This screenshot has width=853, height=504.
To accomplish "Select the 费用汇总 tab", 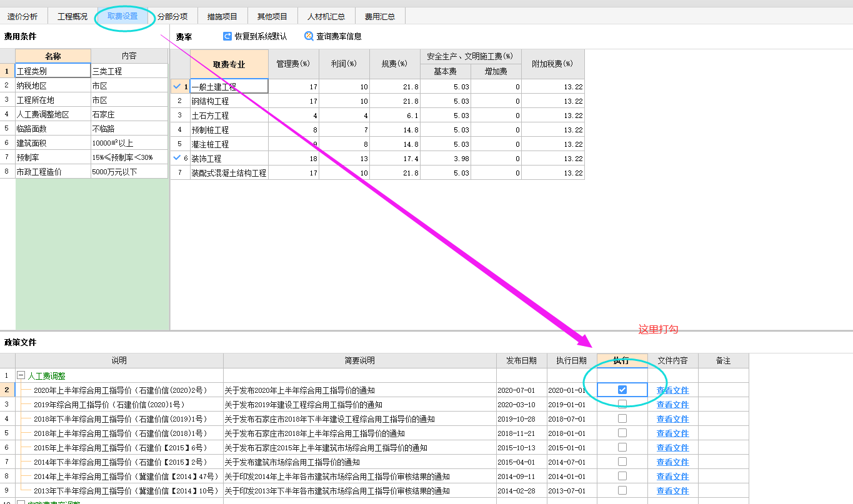I will click(x=380, y=16).
